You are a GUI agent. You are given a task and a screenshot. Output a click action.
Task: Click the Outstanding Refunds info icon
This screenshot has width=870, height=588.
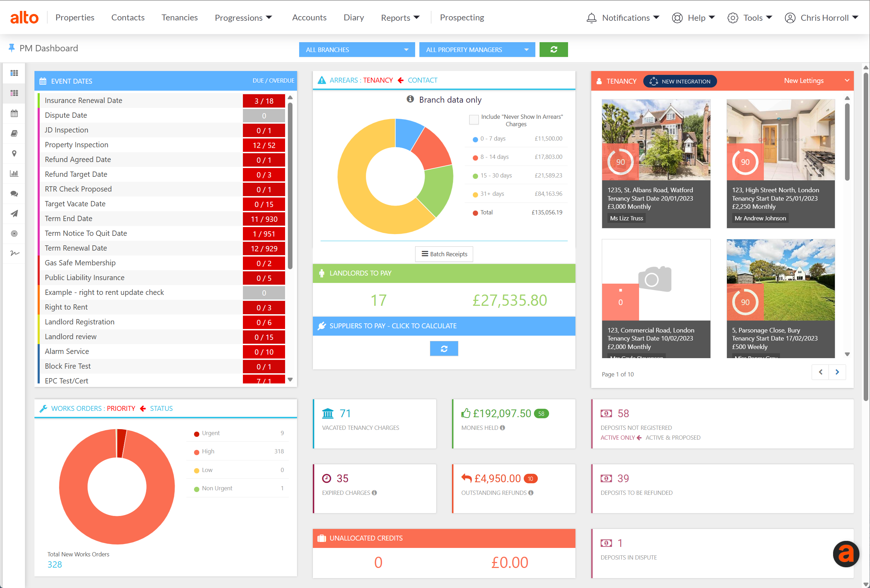click(x=531, y=492)
